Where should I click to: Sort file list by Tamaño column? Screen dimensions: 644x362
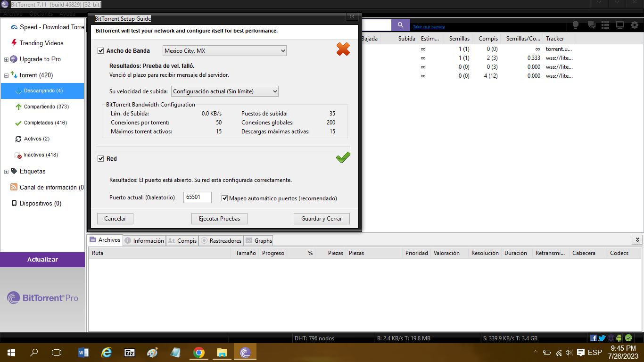click(x=246, y=253)
